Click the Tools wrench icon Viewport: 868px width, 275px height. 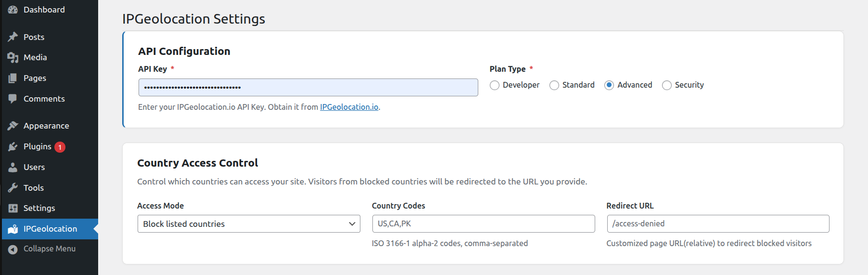tap(13, 188)
